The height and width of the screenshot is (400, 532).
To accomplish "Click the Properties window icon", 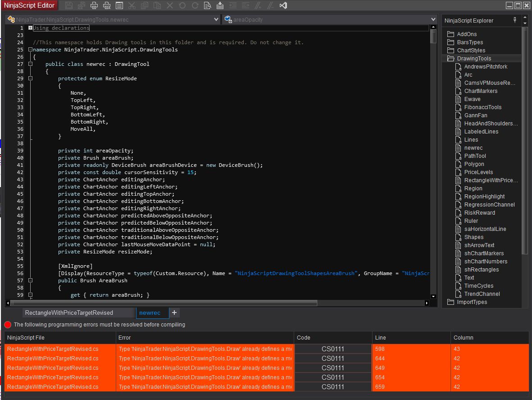I will [x=119, y=5].
